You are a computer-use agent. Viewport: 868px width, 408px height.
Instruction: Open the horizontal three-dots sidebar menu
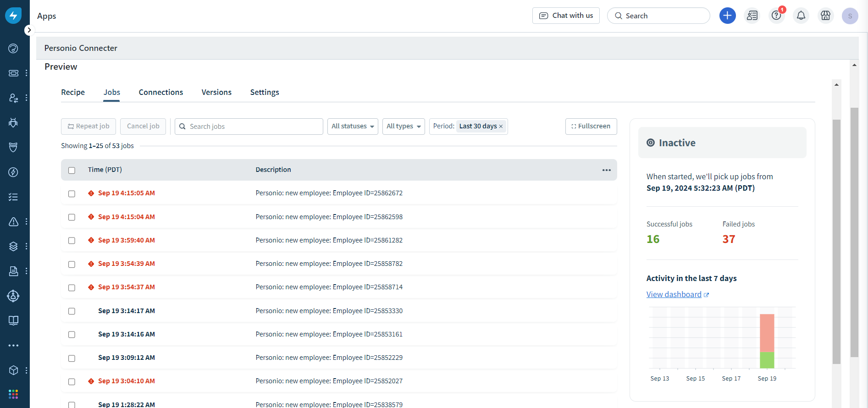click(13, 345)
